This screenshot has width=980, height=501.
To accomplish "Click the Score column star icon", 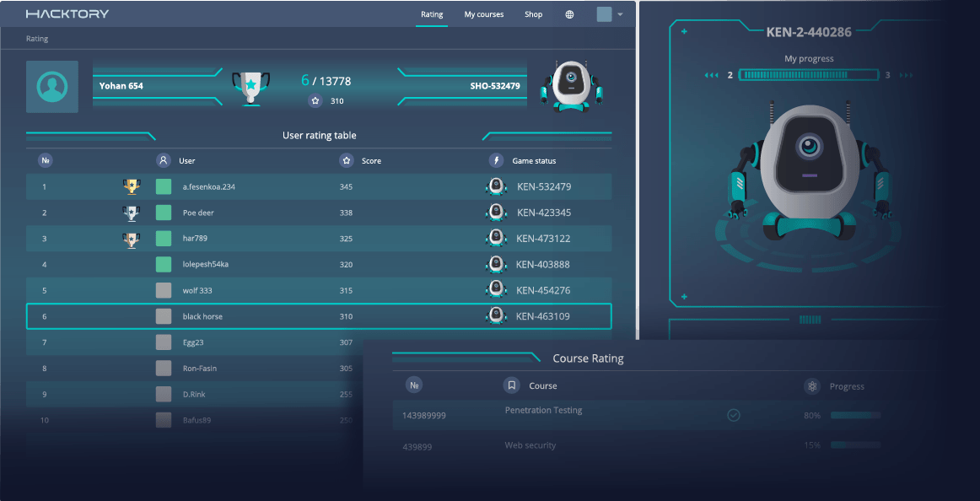I will (347, 160).
